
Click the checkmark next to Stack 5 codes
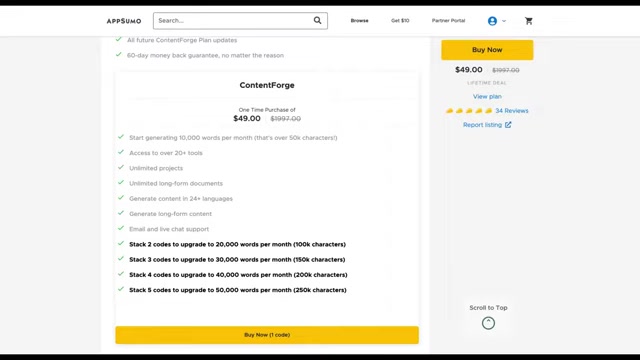click(121, 289)
